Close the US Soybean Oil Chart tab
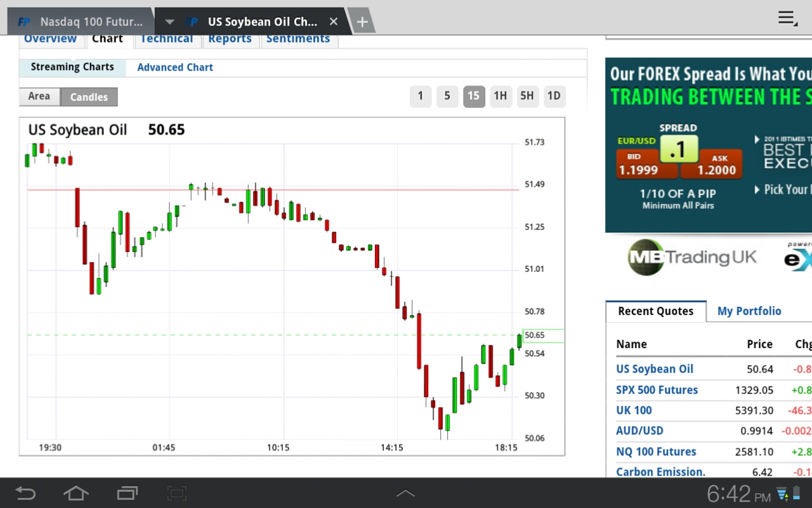This screenshot has height=508, width=812. pyautogui.click(x=334, y=22)
